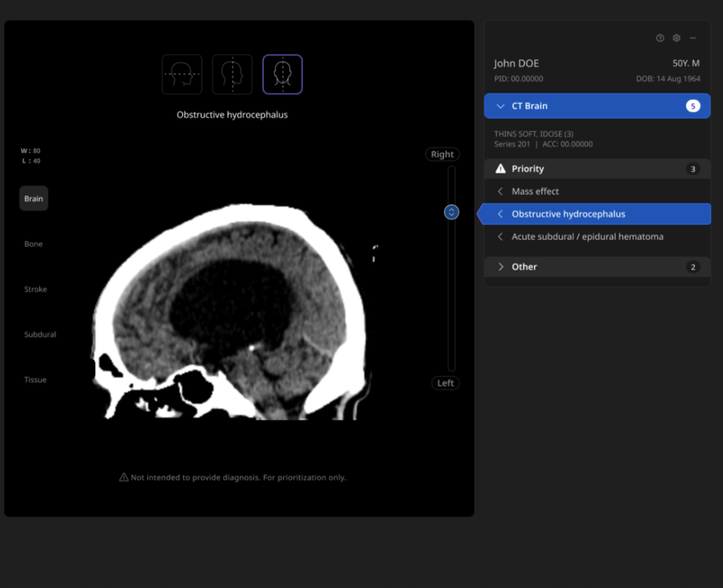Select the Obstructive hydrocephalus finding
This screenshot has height=588, width=723.
point(568,214)
